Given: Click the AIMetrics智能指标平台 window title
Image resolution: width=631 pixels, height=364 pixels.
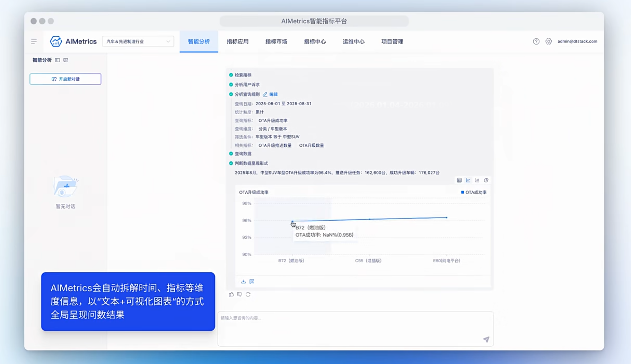Looking at the screenshot, I should click(x=314, y=21).
